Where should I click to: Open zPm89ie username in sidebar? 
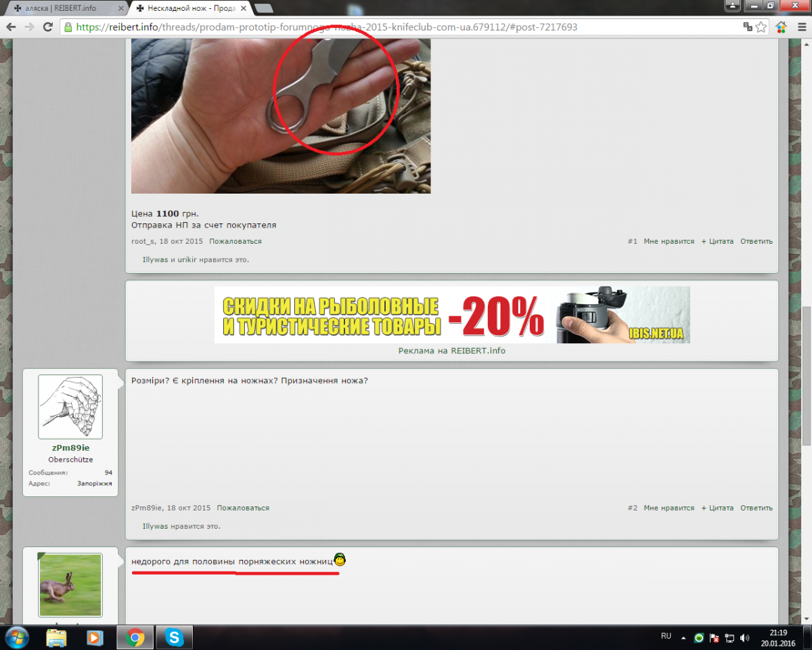click(70, 448)
